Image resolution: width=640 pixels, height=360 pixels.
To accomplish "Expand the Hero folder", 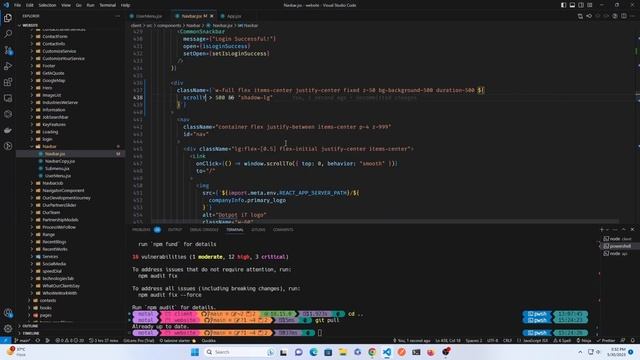I will click(x=47, y=88).
